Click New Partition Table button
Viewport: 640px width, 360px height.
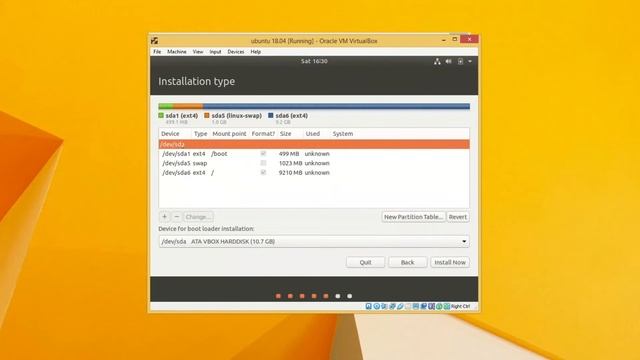tap(413, 217)
